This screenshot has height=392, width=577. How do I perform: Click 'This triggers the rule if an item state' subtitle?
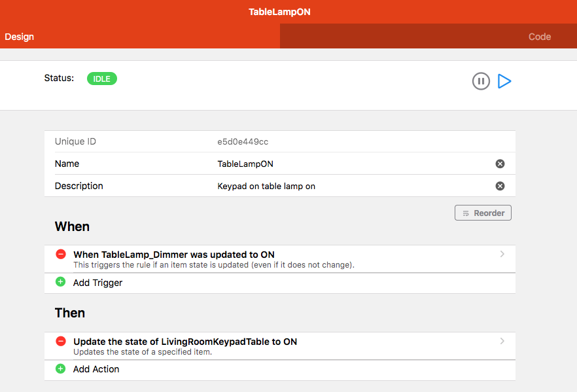[213, 265]
